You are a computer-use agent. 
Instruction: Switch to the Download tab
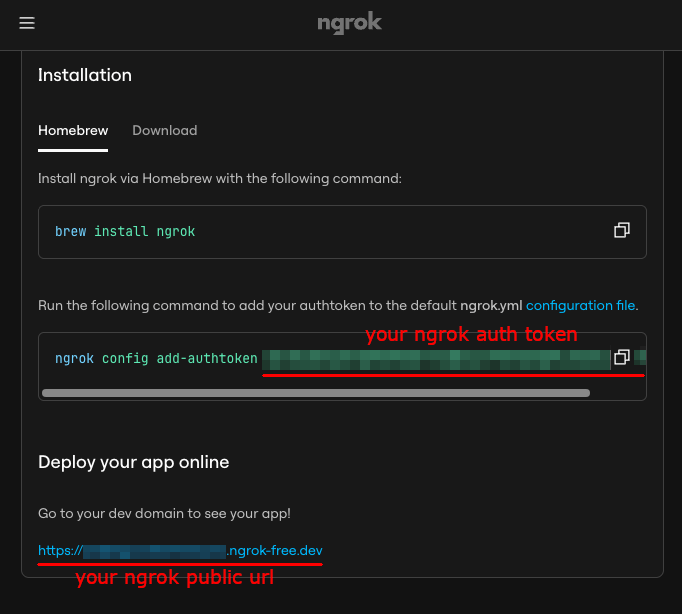click(x=165, y=130)
